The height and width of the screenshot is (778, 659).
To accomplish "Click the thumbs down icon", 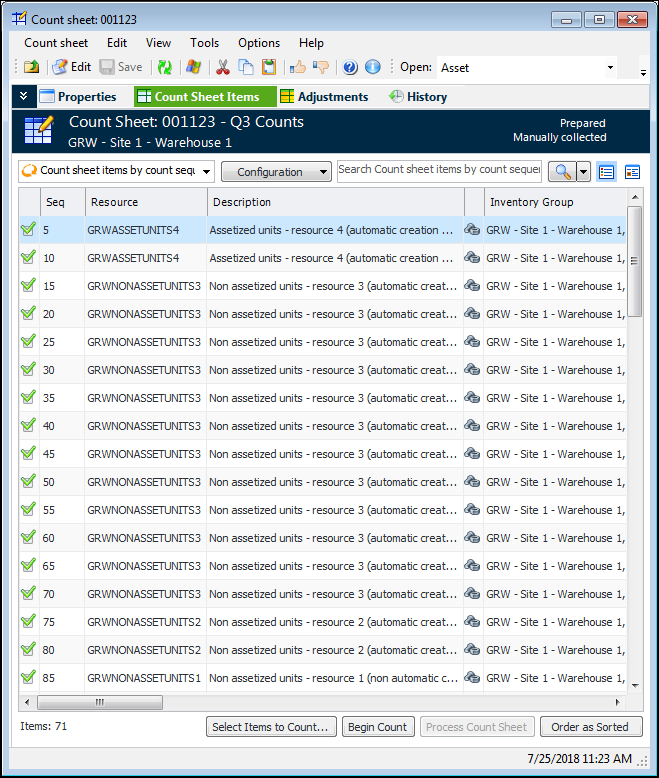I will 320,67.
